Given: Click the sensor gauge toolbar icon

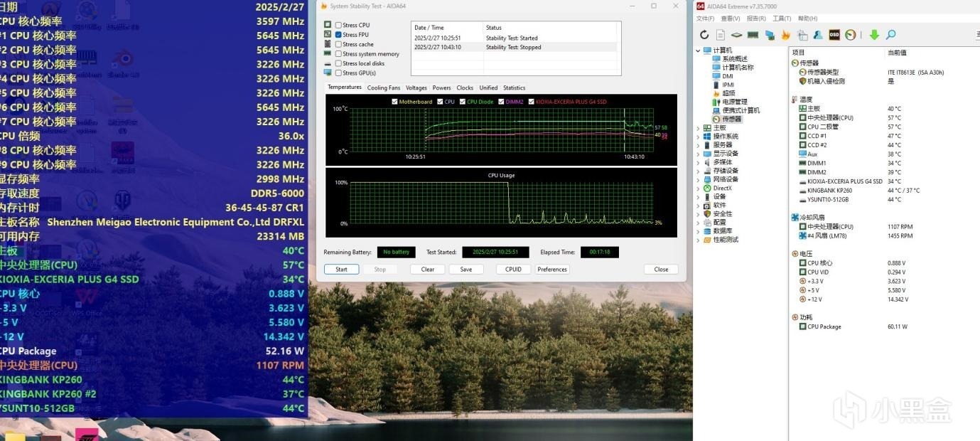Looking at the screenshot, I should [x=851, y=35].
